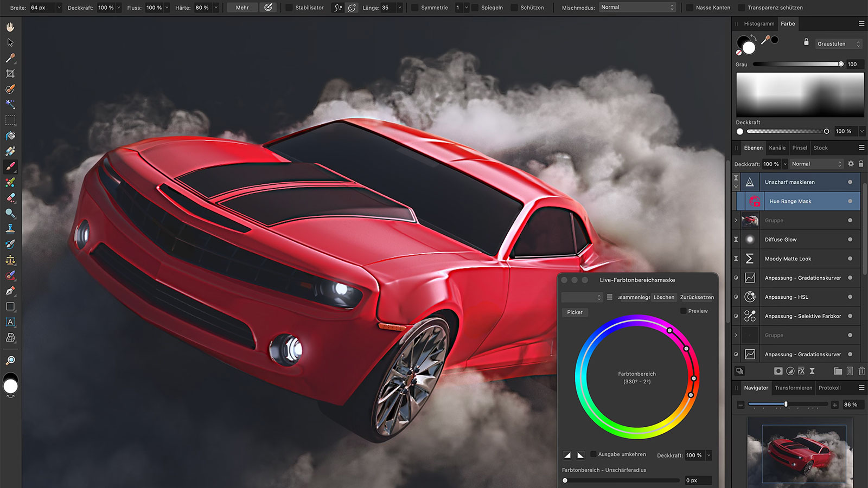Select the Crop tool
The width and height of the screenshot is (868, 488).
[10, 73]
